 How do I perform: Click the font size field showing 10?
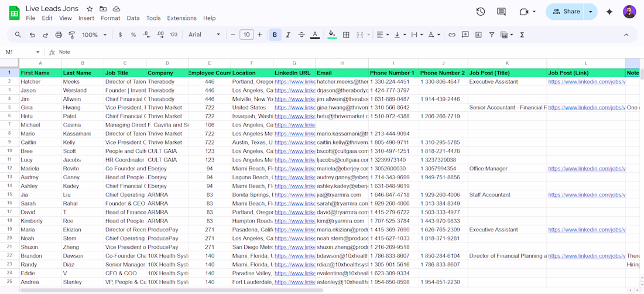click(246, 35)
